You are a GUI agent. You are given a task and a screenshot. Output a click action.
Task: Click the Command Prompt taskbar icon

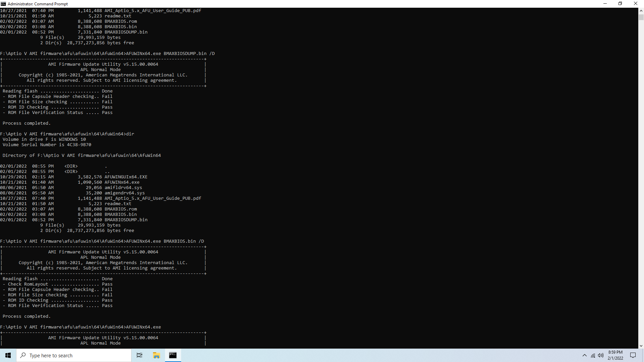point(173,355)
